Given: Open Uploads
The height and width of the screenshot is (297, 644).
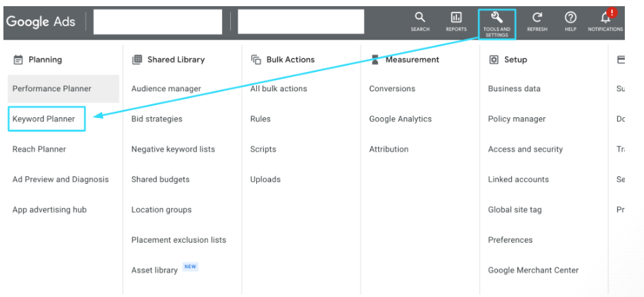Looking at the screenshot, I should 265,179.
